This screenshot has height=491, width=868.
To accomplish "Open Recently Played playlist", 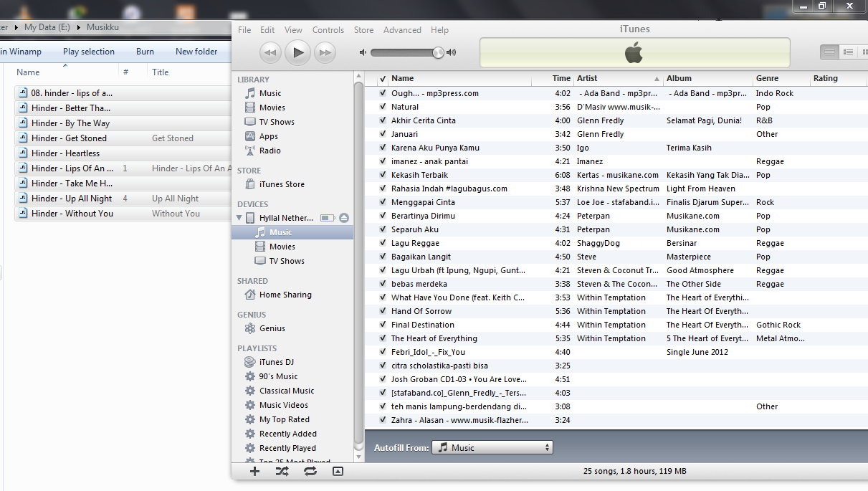I will click(x=287, y=448).
